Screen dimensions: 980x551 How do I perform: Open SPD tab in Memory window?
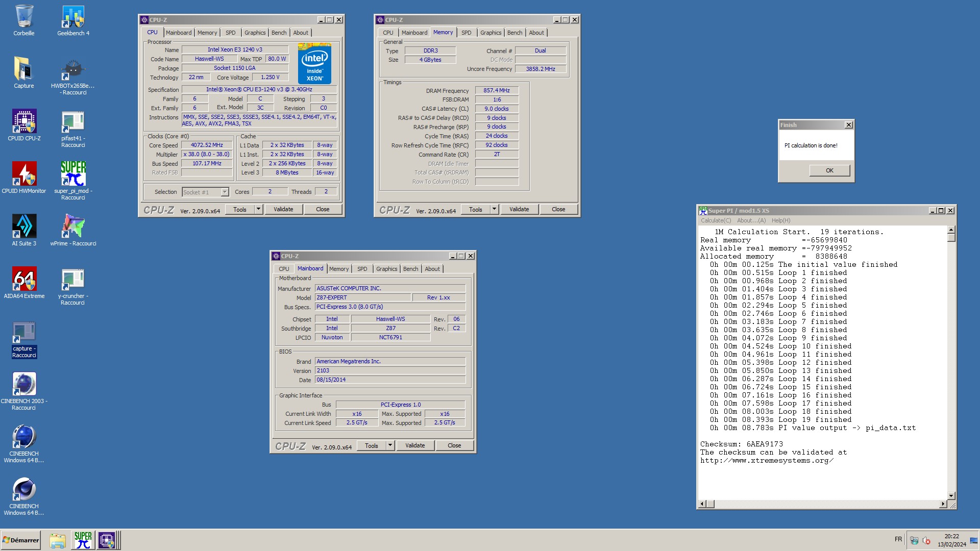(x=466, y=33)
